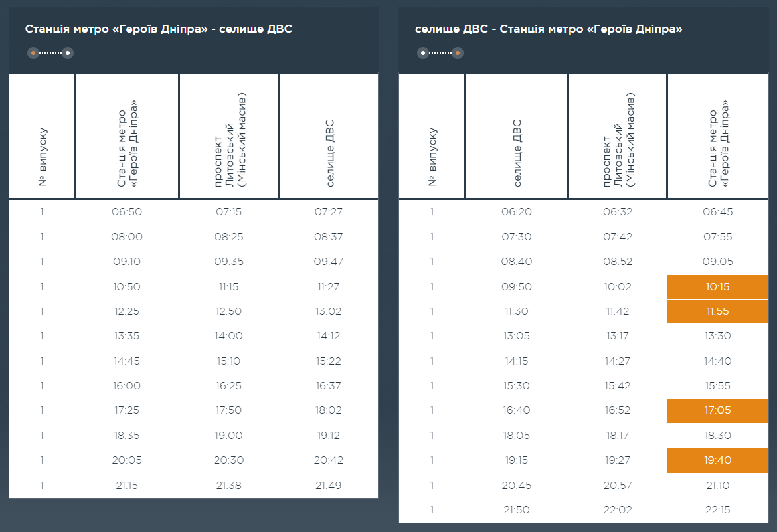Select the highlighted 11:55 arrival time
Screen dimensions: 777x532
click(717, 311)
